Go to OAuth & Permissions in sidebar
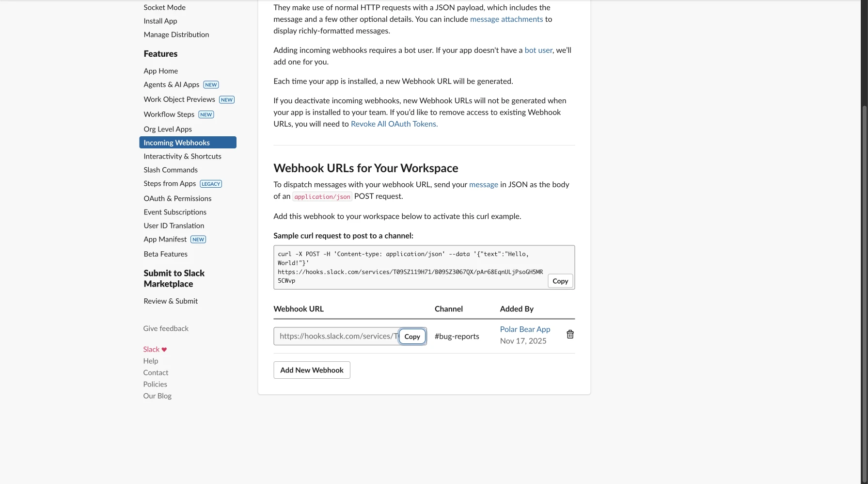868x484 pixels. click(x=177, y=198)
